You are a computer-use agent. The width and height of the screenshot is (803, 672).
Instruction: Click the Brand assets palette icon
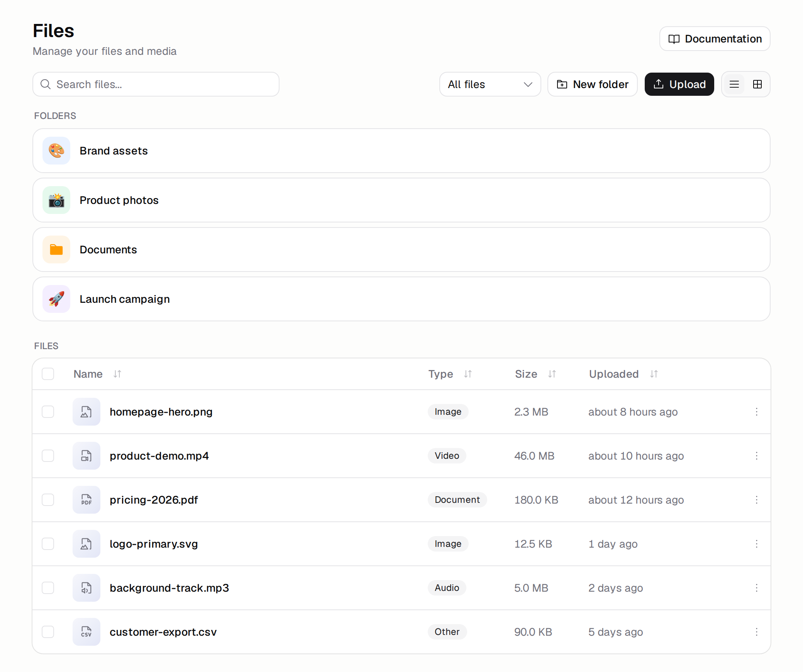[56, 151]
